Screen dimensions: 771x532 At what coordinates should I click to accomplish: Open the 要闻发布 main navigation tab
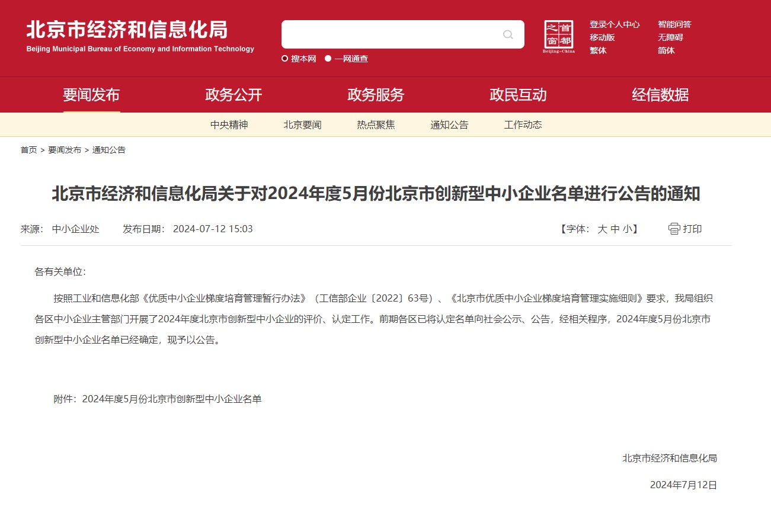tap(91, 95)
